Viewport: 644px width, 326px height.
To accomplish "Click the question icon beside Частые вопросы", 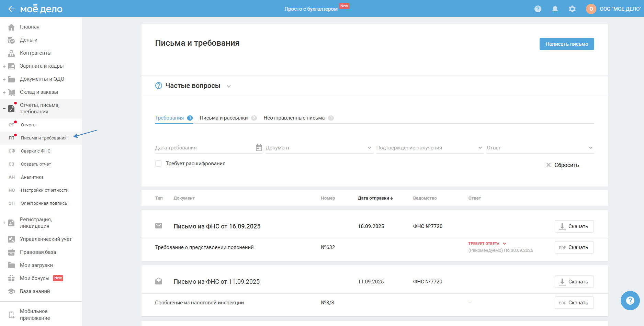I will [159, 86].
